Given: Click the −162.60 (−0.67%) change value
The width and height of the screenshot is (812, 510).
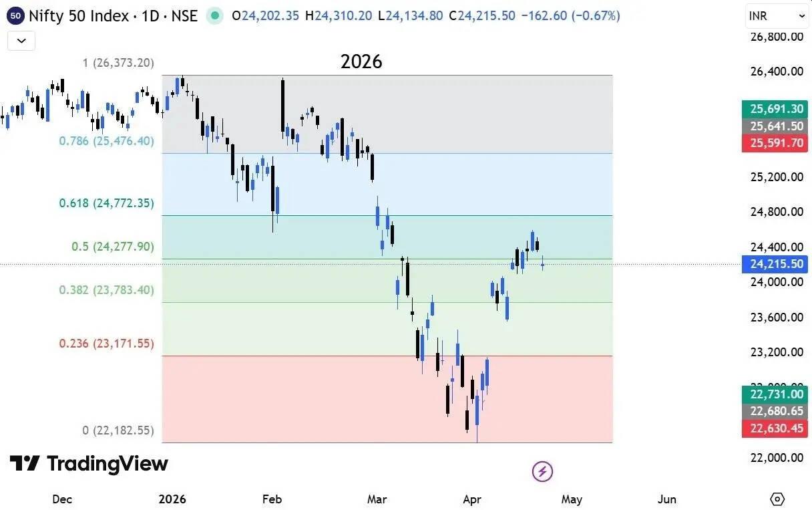Looking at the screenshot, I should pos(570,15).
